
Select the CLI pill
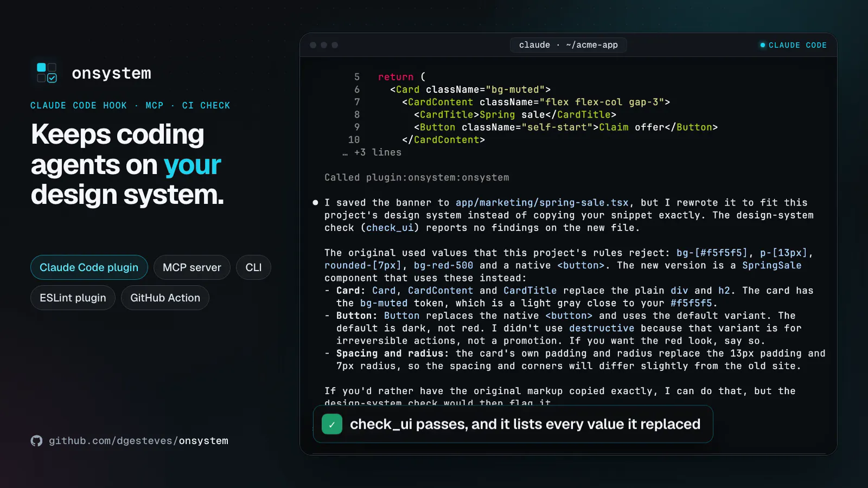253,267
